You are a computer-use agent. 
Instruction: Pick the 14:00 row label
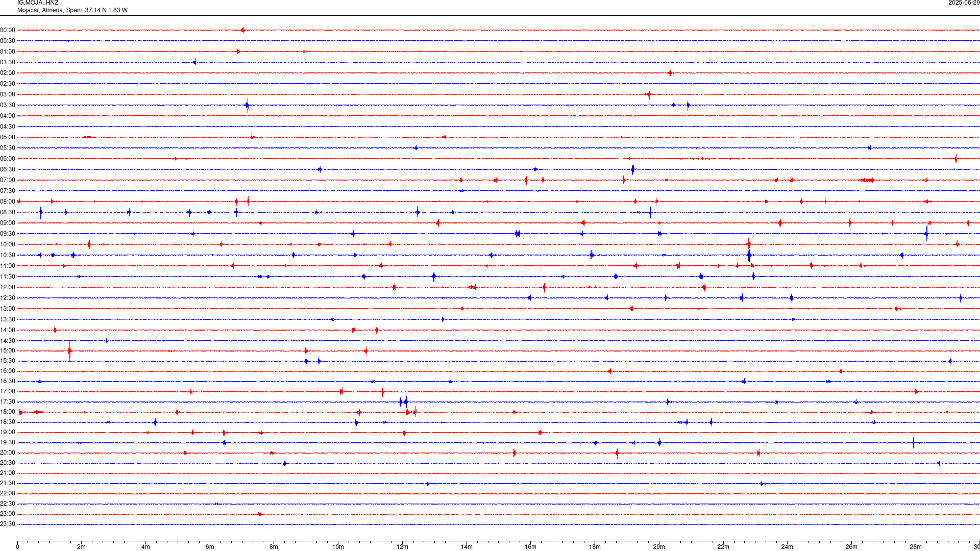(8, 330)
